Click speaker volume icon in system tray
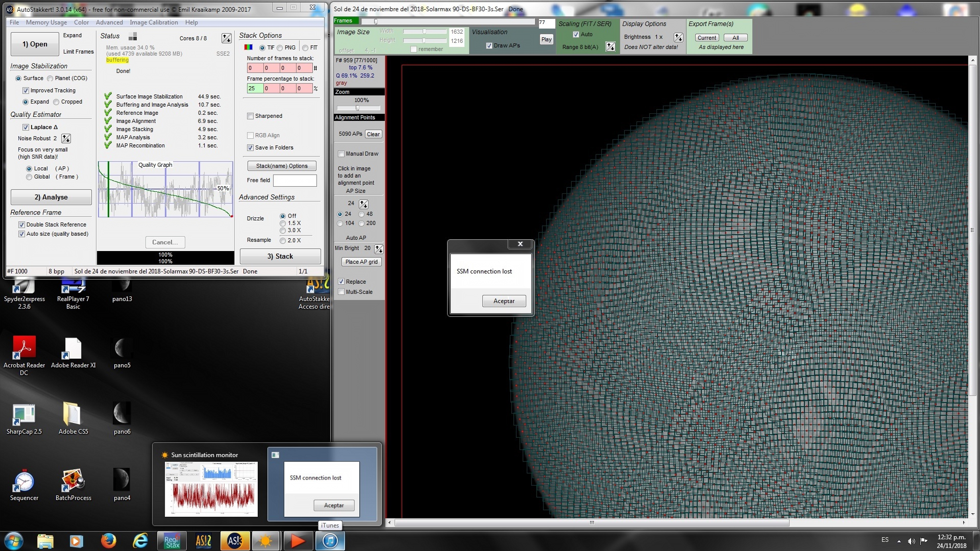This screenshot has height=551, width=980. (911, 541)
